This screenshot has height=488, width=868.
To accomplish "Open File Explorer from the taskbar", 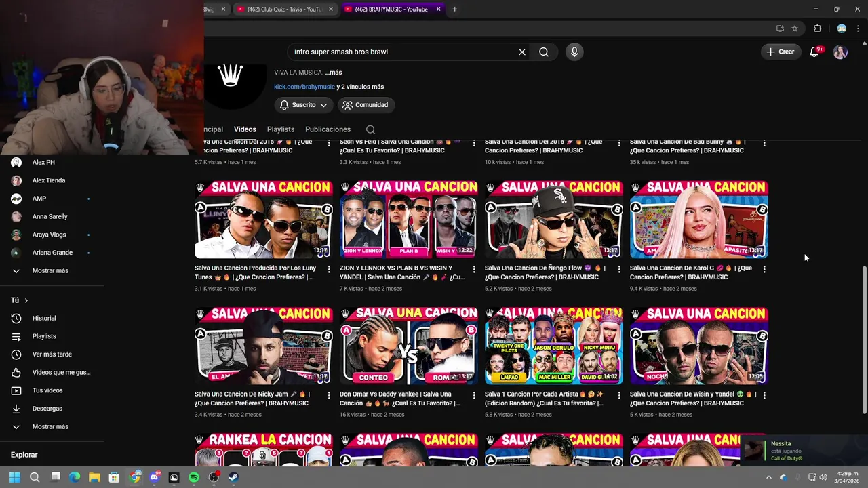I will (x=94, y=477).
